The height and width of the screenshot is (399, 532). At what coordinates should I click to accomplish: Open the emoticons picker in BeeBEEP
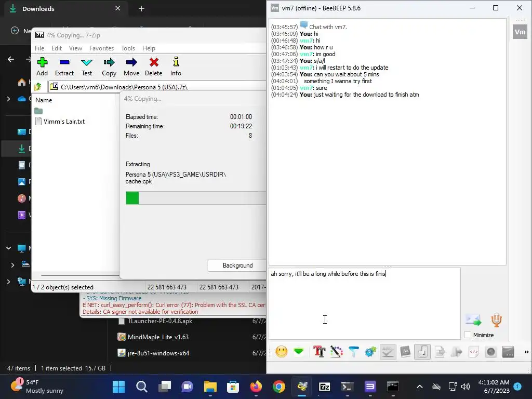[281, 352]
